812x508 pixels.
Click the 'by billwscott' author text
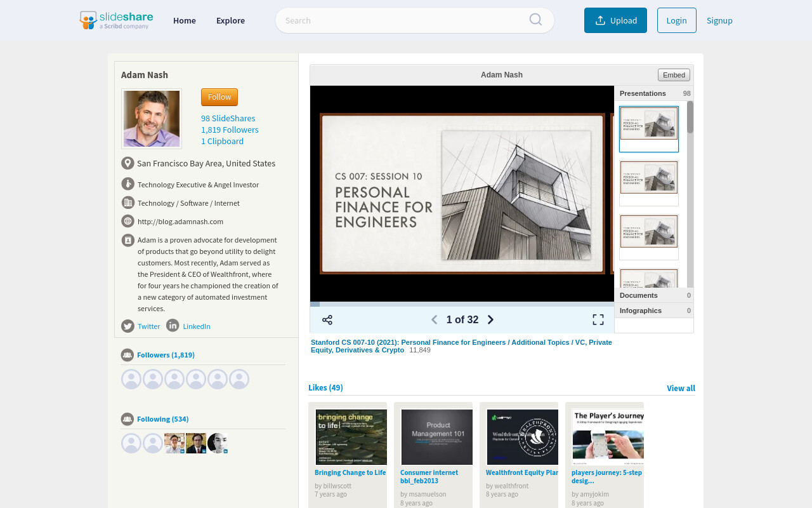coord(333,486)
